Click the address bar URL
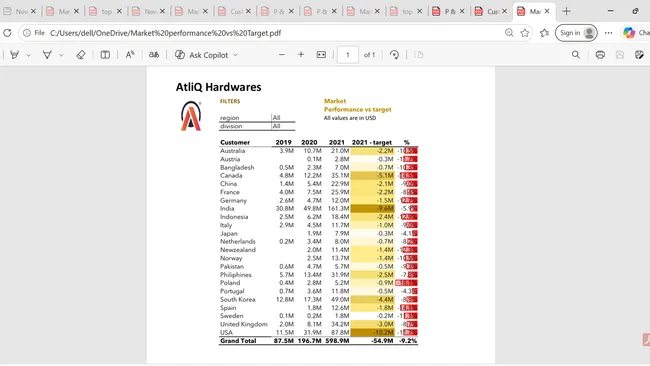The image size is (650, 366). click(165, 33)
